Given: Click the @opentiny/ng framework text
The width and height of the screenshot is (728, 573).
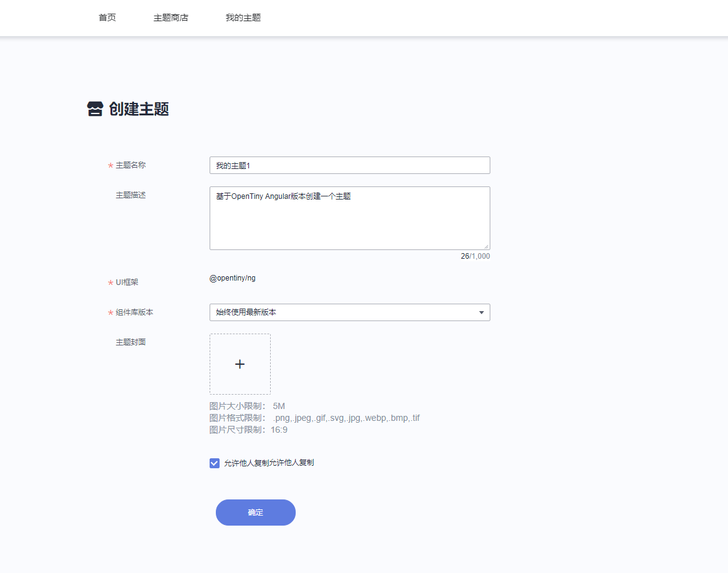Looking at the screenshot, I should 233,278.
